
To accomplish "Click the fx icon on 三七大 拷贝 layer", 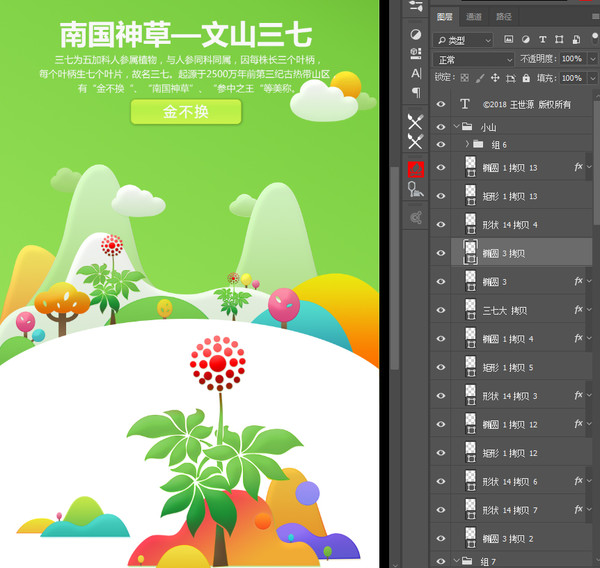I will [578, 309].
